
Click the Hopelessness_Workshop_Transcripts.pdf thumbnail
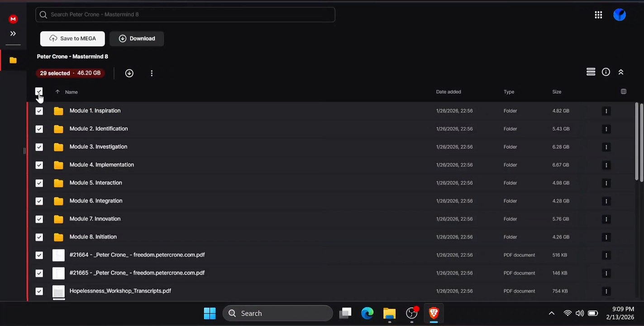58,292
